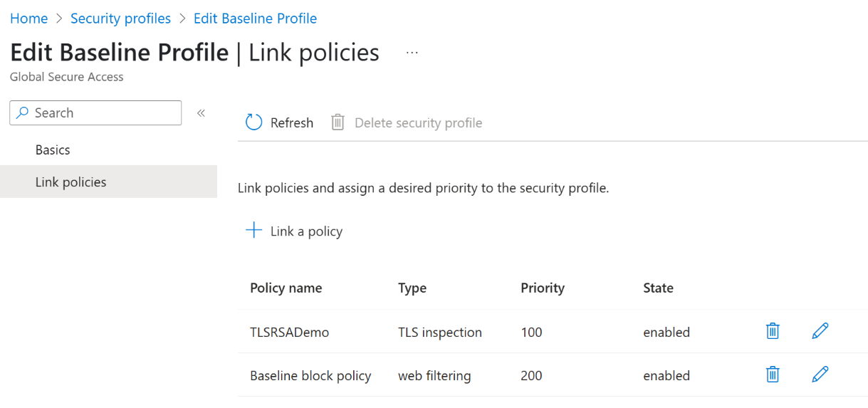
Task: Click the plus icon to link a policy
Action: click(x=254, y=231)
